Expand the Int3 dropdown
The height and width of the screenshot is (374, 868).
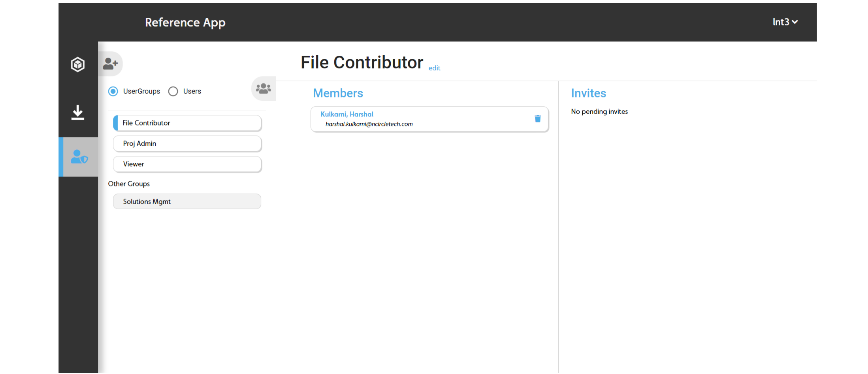[x=785, y=22]
